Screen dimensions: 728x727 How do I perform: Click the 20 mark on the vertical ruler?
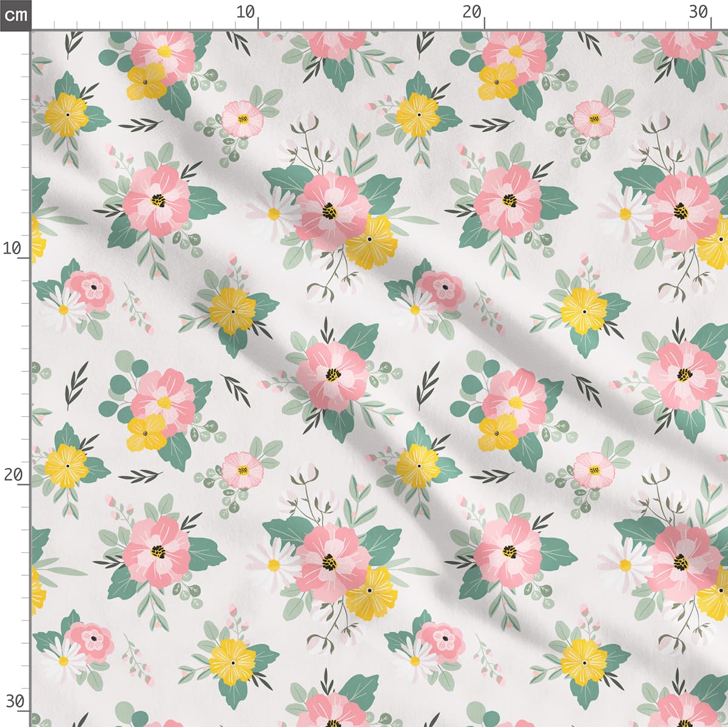pos(13,475)
